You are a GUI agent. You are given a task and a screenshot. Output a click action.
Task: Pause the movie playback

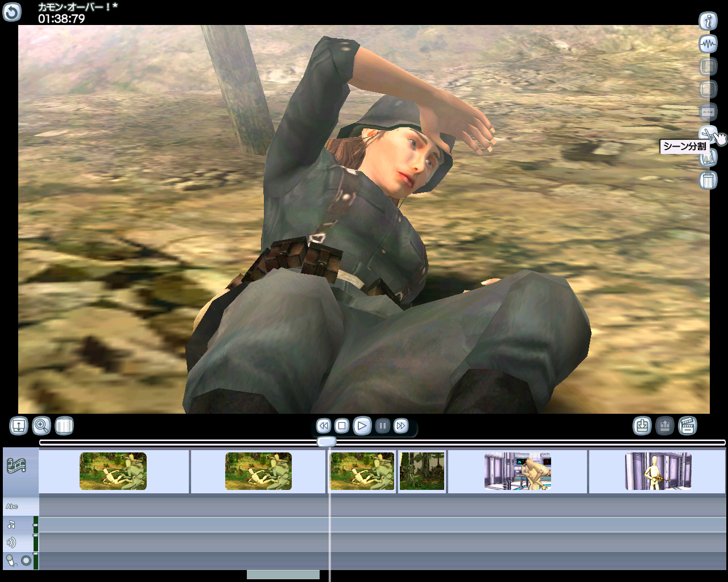pos(383,426)
